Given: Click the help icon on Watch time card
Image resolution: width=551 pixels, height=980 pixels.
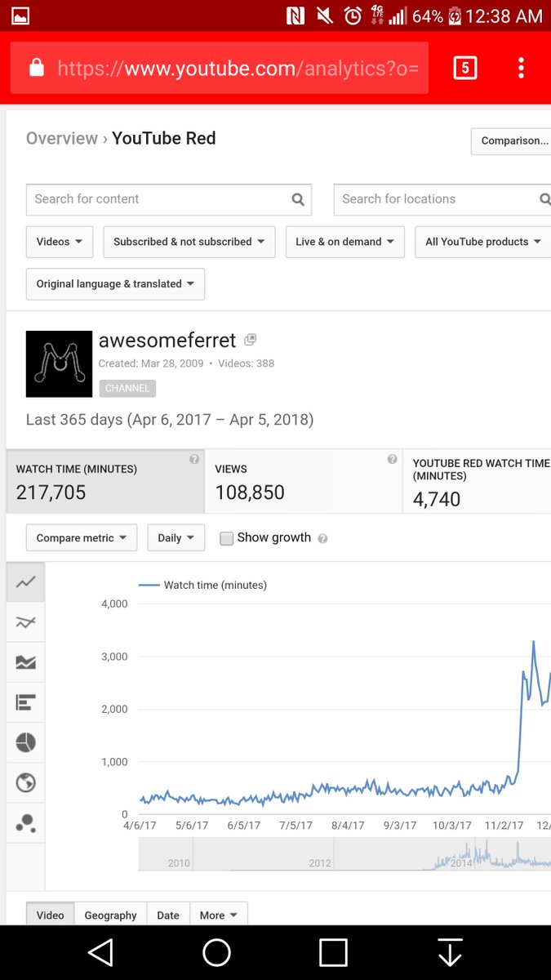Looking at the screenshot, I should [194, 460].
